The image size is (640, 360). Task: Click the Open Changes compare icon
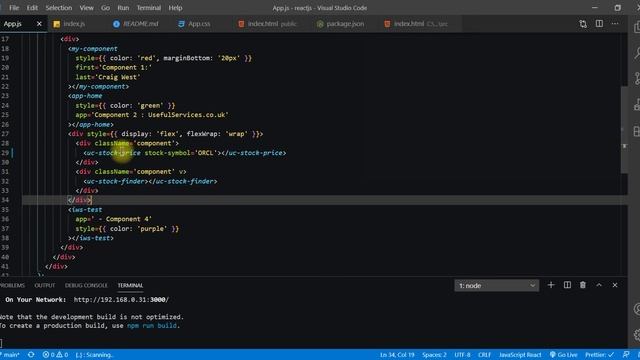click(583, 24)
